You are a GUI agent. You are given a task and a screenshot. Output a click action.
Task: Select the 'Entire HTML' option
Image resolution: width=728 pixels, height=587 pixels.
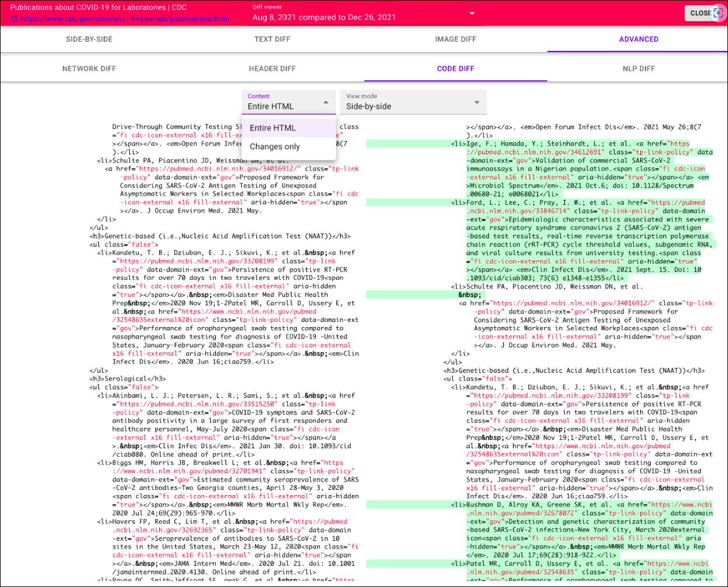point(273,128)
